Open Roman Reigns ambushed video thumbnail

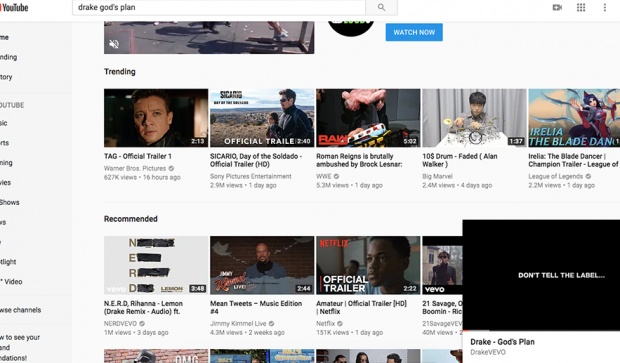pyautogui.click(x=368, y=118)
